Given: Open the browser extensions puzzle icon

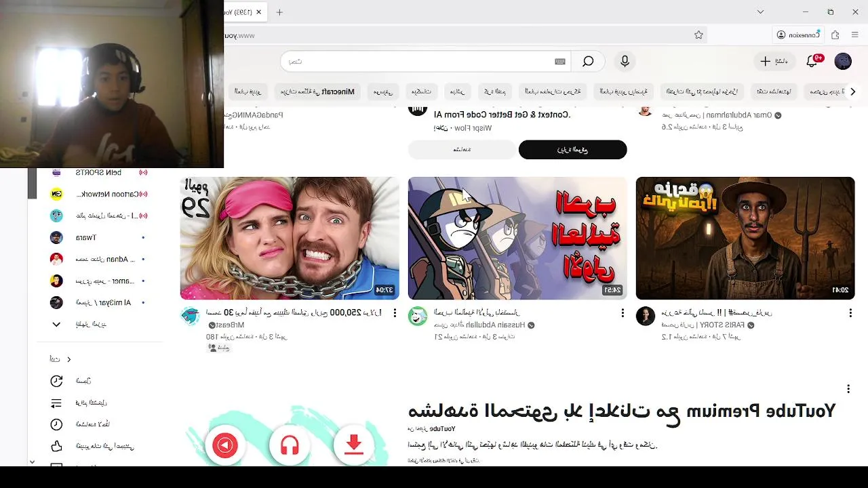Looking at the screenshot, I should [x=835, y=35].
